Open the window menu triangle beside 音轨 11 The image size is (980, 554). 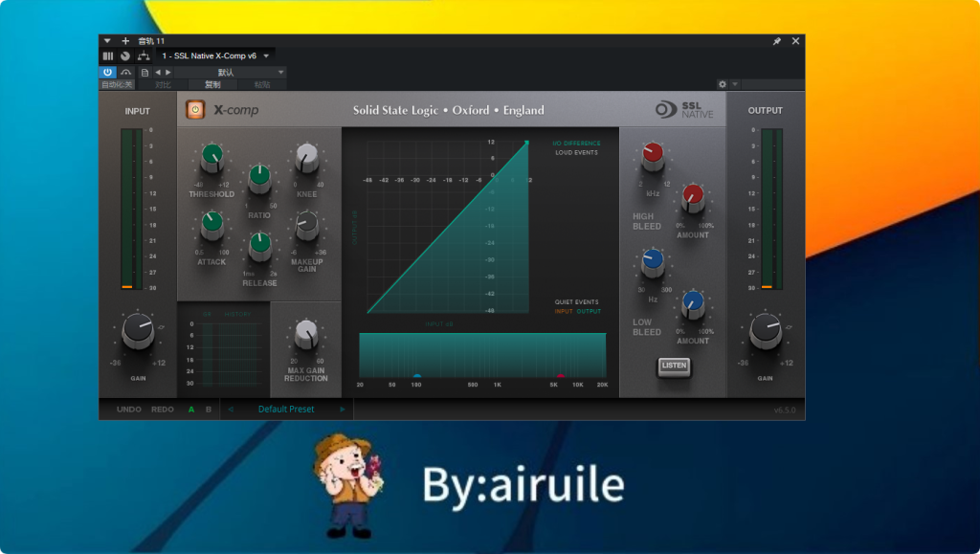(107, 41)
